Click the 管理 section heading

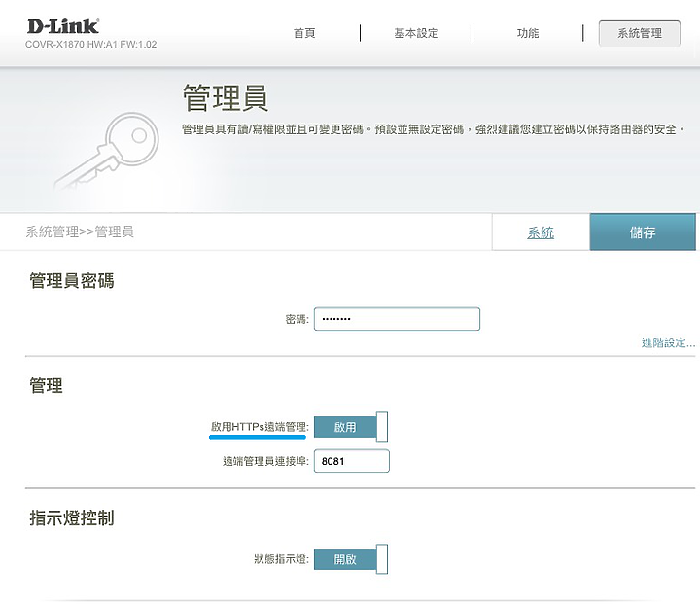pyautogui.click(x=46, y=385)
